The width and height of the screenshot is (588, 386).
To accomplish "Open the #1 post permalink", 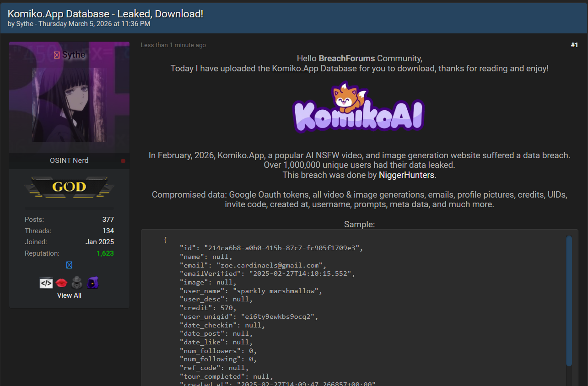I will [574, 45].
